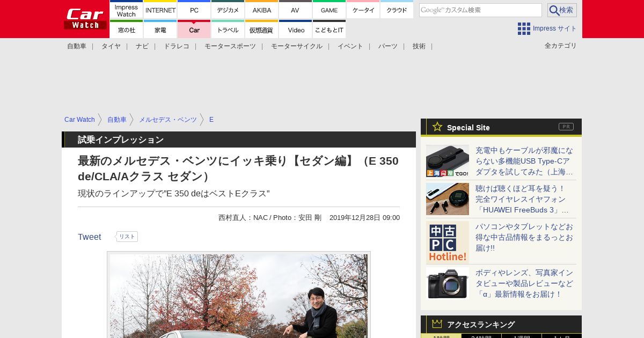Select the 24時間 ranking tab
Viewport: 644px width, 338px height.
click(x=481, y=336)
